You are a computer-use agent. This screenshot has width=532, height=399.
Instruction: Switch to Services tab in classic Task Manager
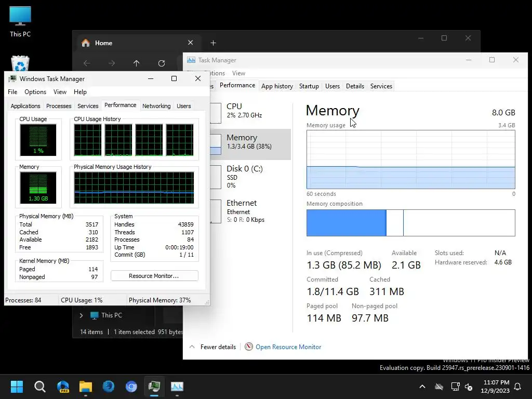pos(88,106)
